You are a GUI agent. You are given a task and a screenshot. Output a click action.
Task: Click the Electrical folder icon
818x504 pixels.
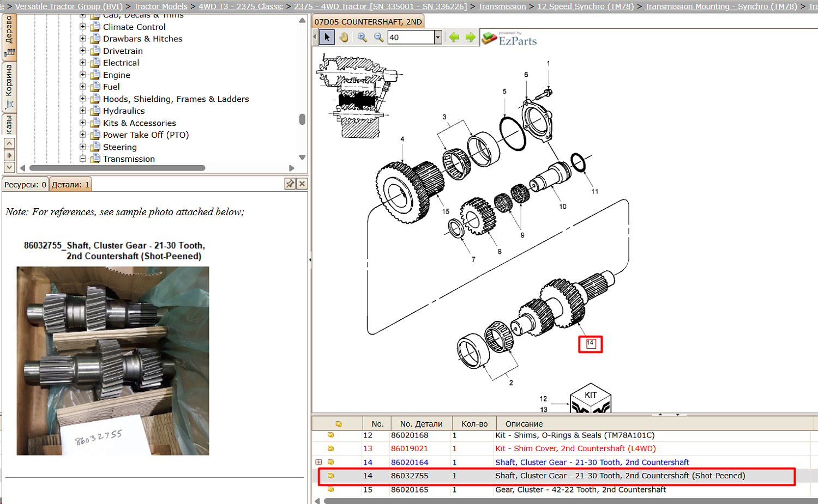pyautogui.click(x=95, y=63)
